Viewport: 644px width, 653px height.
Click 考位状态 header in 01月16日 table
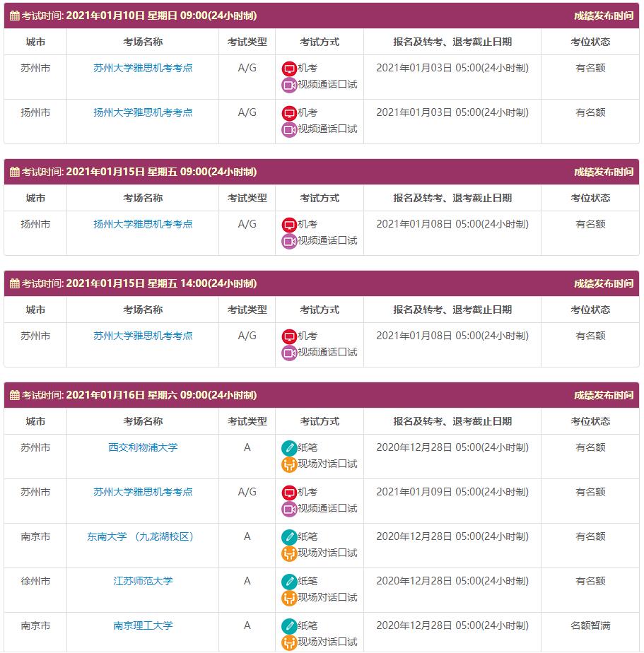(590, 421)
